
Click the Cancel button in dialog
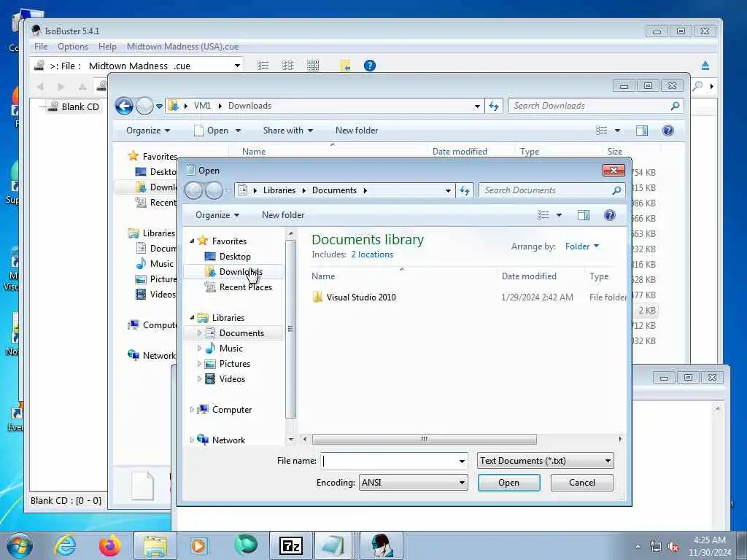point(581,483)
